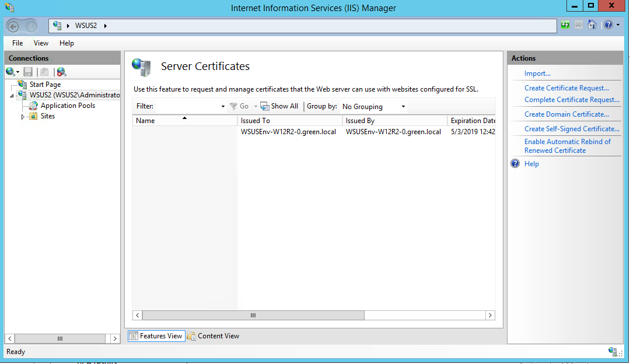Click the Server Certificates header icon
The image size is (630, 364).
click(141, 67)
